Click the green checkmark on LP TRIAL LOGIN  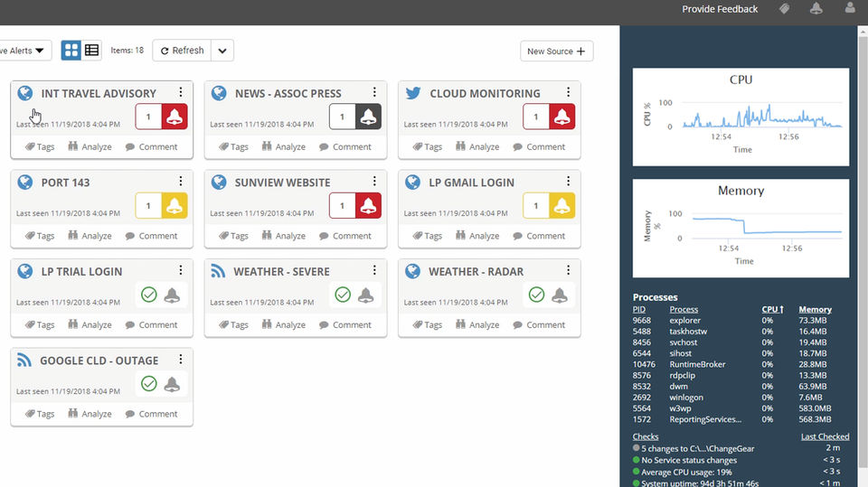coord(149,295)
